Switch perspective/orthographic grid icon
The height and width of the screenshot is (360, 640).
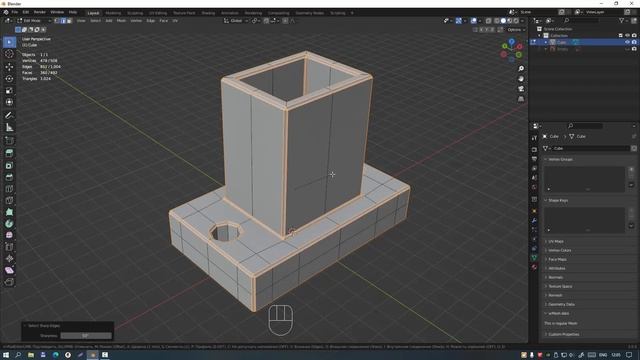click(x=521, y=99)
